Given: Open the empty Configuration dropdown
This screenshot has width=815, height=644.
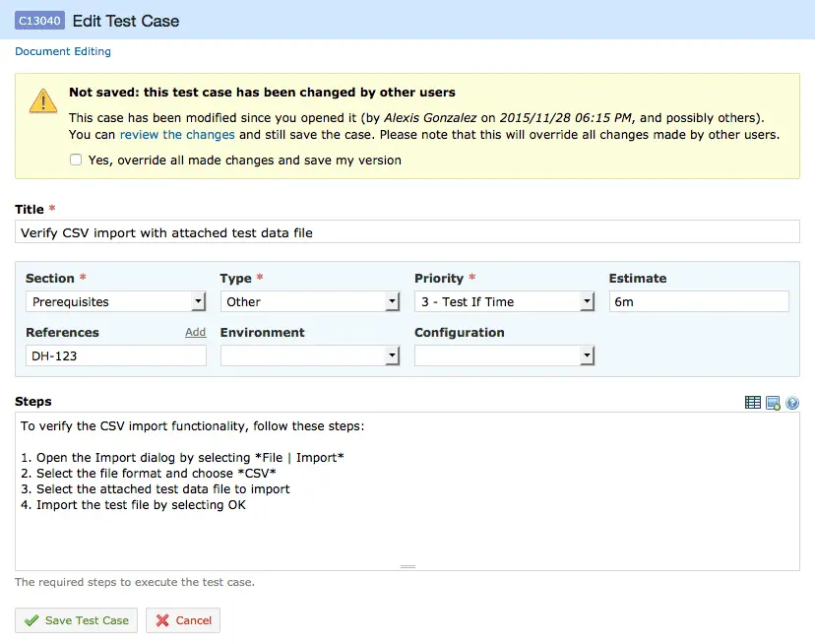Looking at the screenshot, I should [x=504, y=355].
